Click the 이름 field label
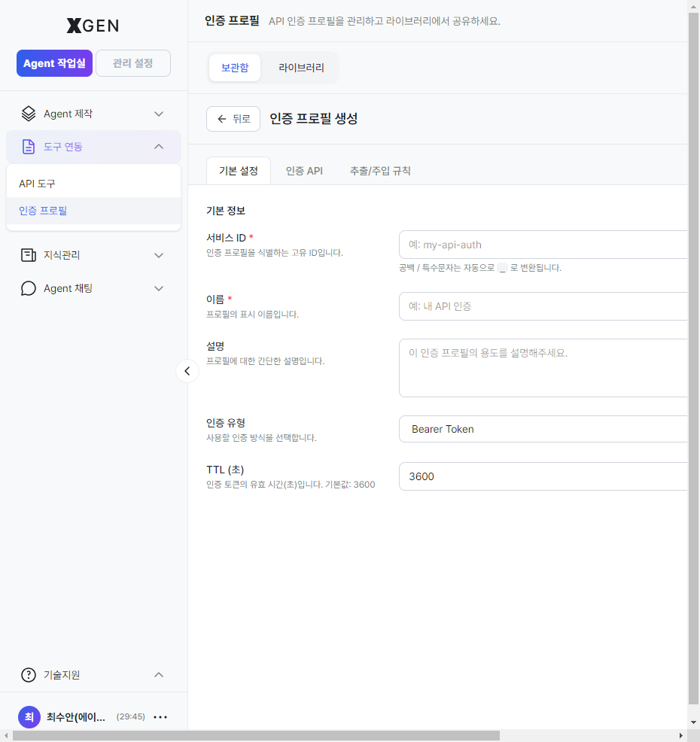700x742 pixels. [x=215, y=299]
